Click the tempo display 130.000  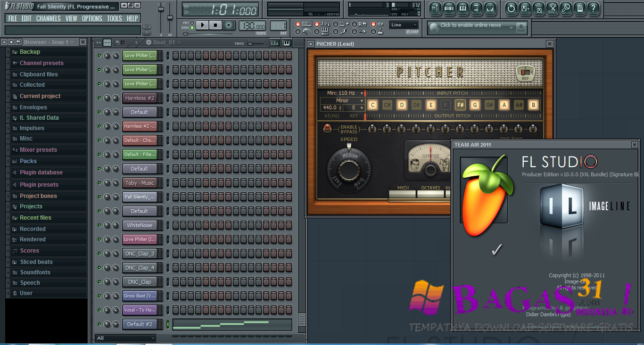tap(252, 25)
